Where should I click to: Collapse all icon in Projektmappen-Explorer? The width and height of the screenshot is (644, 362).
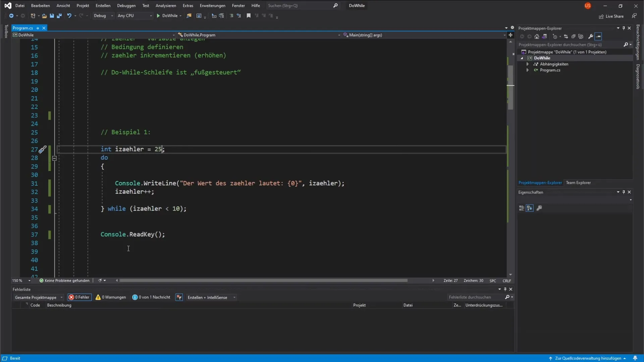tap(573, 37)
